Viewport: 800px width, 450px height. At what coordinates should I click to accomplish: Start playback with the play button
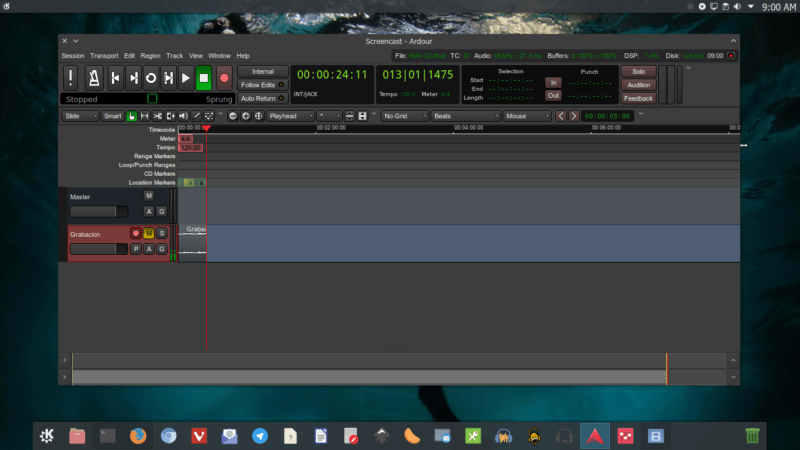[x=186, y=78]
